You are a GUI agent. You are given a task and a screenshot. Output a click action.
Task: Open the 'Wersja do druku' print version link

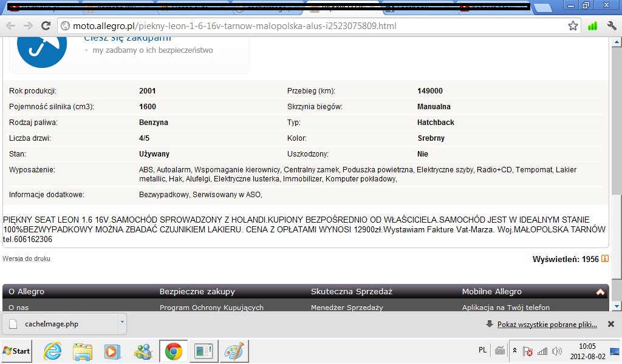(26, 258)
